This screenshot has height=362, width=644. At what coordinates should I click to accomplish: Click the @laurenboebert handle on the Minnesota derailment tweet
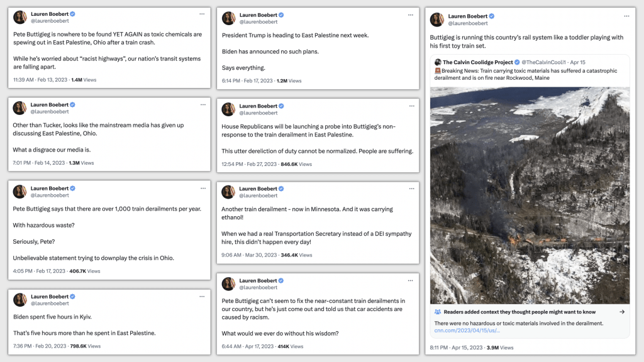pyautogui.click(x=258, y=195)
